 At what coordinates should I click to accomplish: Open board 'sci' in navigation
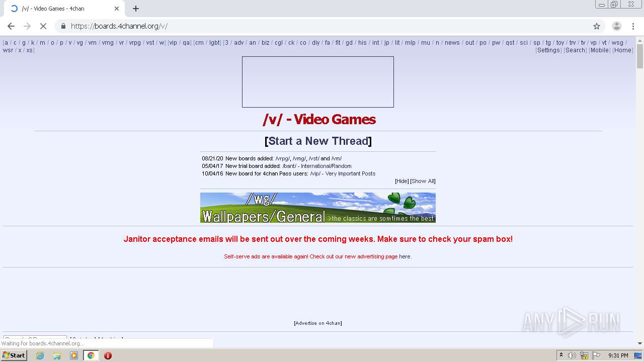click(x=524, y=43)
